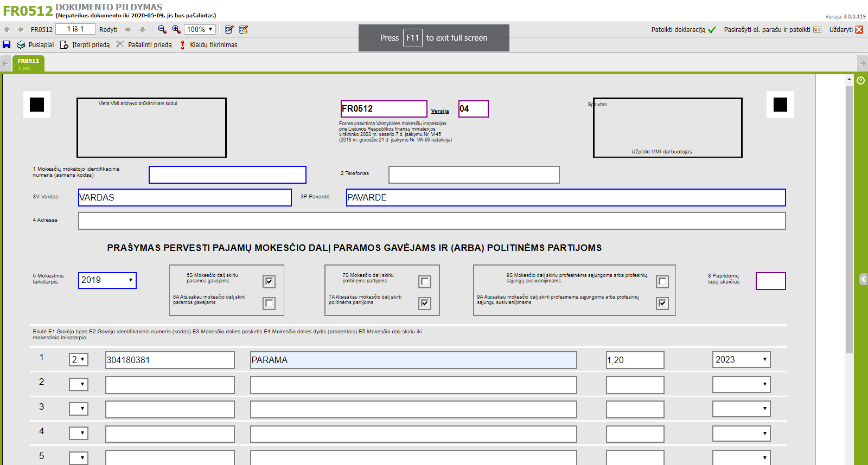
Task: Click scrollbar up arrow of form
Action: [850, 80]
